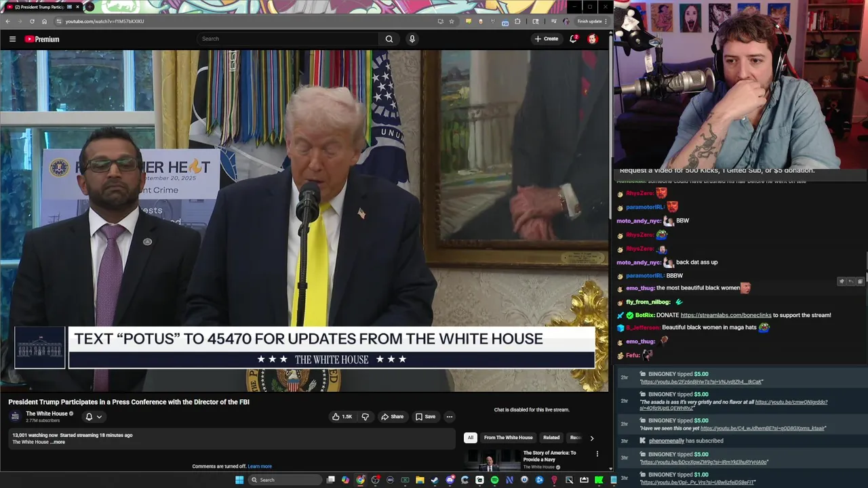Screen dimensions: 868x488
Task: Expand video description with ...more
Action: point(58,442)
